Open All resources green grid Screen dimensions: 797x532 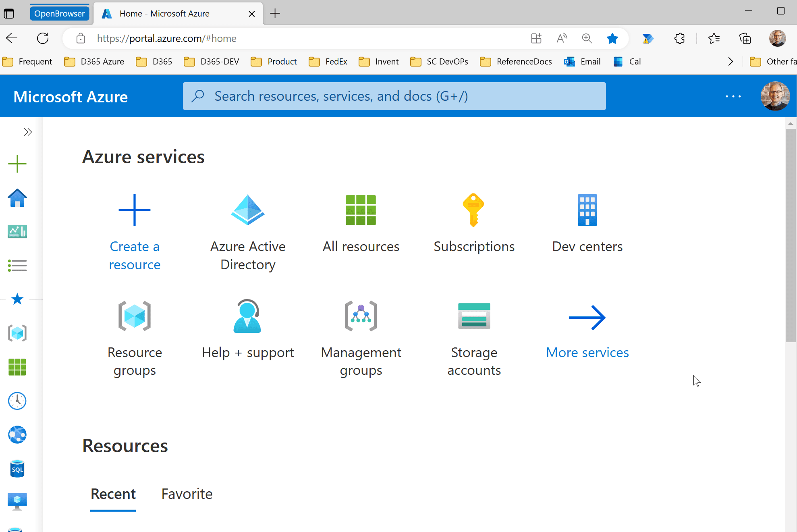pos(361,210)
